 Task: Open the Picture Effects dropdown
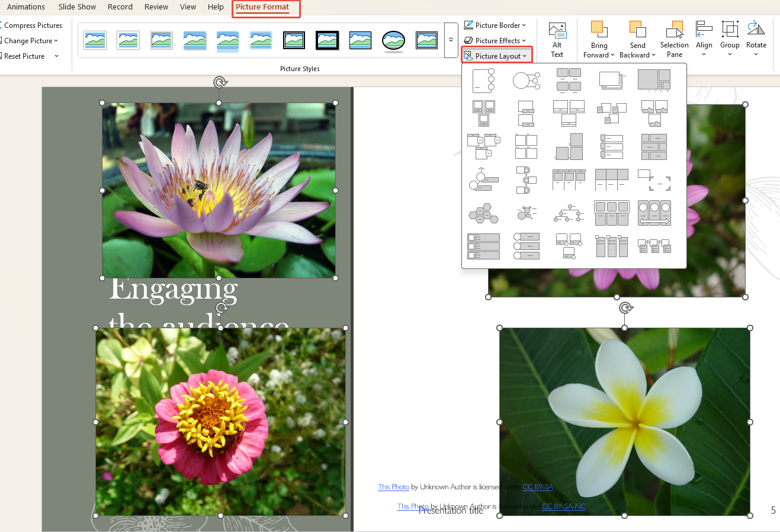tap(496, 40)
